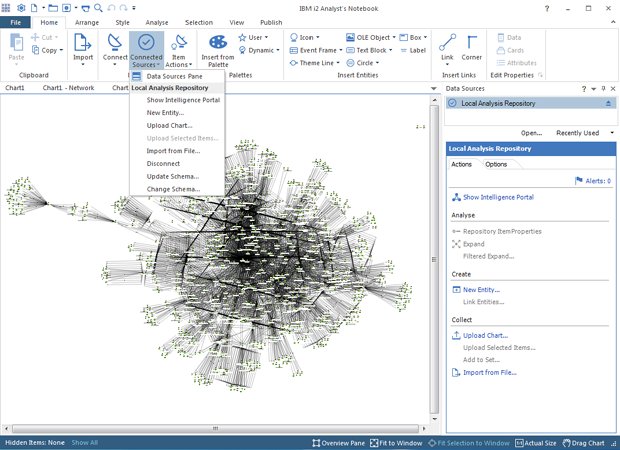
Task: Click the Cut scissors icon
Action: (35, 37)
